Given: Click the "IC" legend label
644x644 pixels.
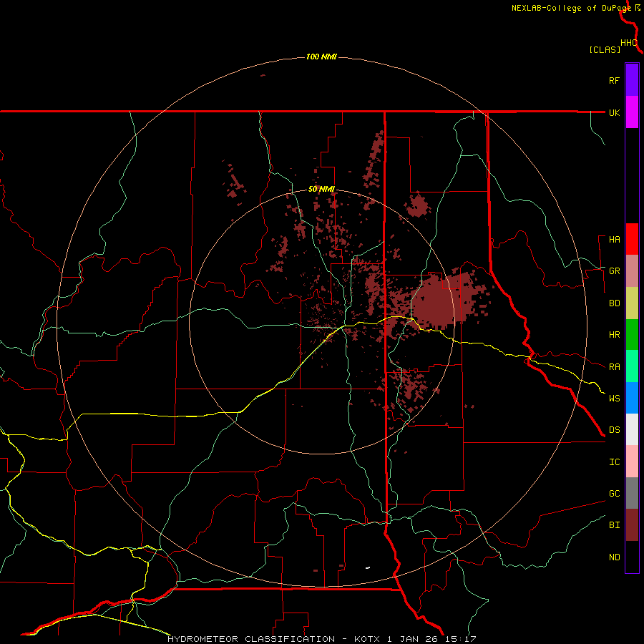Looking at the screenshot, I should tap(614, 462).
